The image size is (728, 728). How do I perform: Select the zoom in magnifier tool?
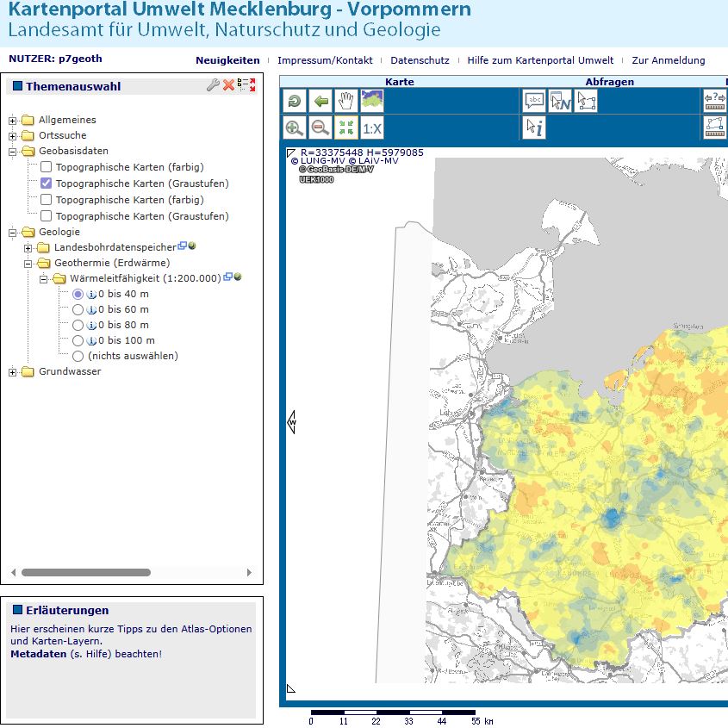tap(295, 128)
